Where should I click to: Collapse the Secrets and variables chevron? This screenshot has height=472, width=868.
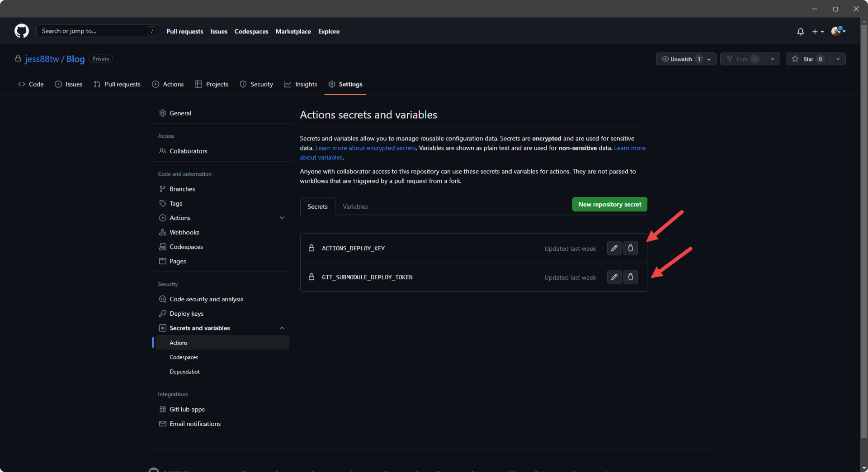282,328
